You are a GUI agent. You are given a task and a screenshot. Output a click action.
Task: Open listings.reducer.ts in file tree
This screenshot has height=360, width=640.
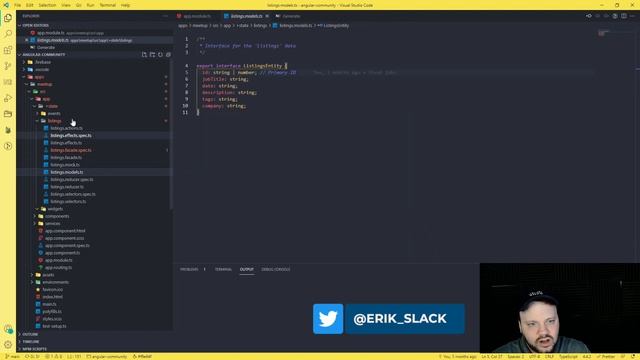67,187
